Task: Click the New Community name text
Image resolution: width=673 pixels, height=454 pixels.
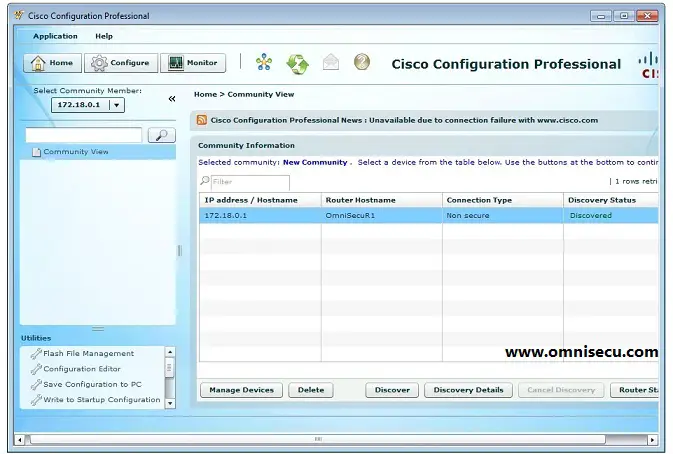Action: click(x=315, y=163)
